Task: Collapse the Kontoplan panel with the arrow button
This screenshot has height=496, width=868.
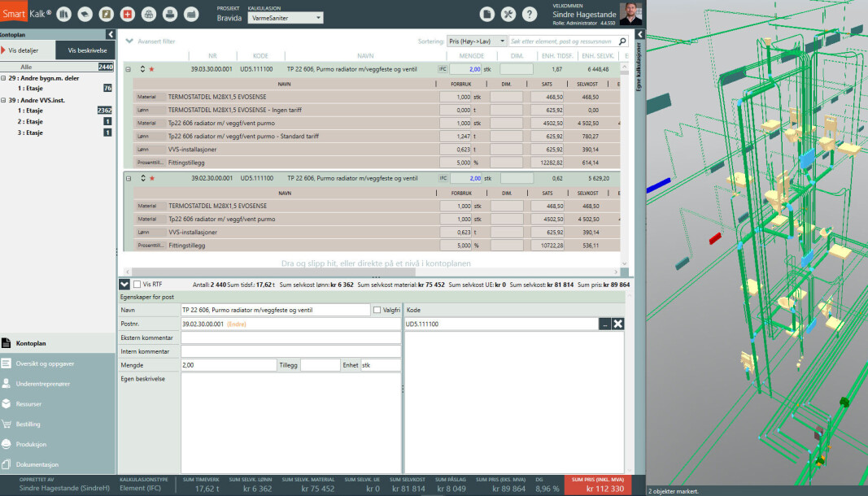Action: coord(110,34)
